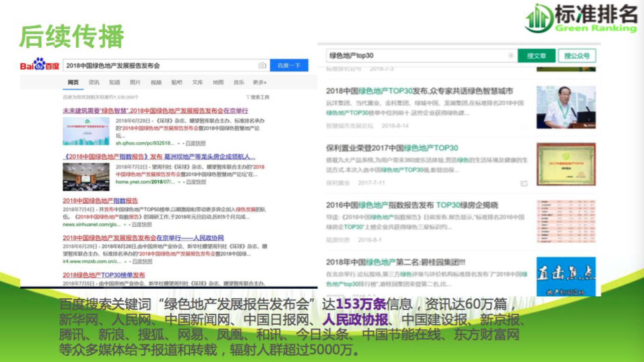Open article 保利置业荣登2017中国绿色地产TOP30
644x362 pixels.
tap(392, 148)
